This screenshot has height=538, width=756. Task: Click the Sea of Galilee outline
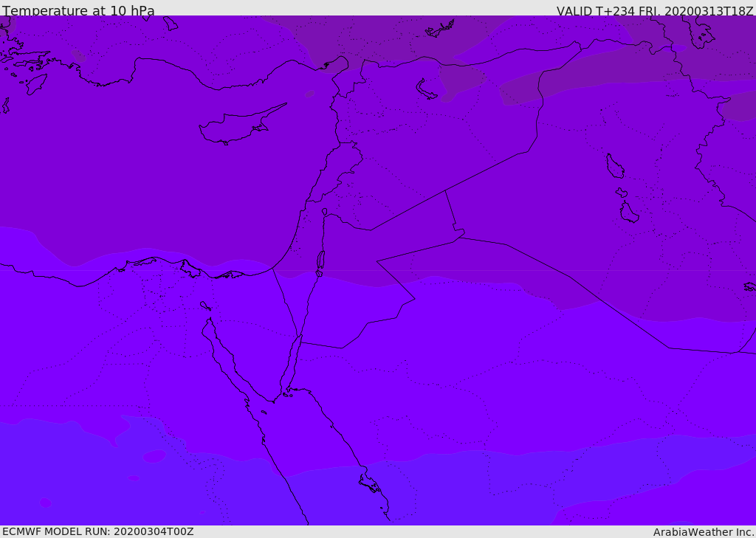pyautogui.click(x=325, y=212)
